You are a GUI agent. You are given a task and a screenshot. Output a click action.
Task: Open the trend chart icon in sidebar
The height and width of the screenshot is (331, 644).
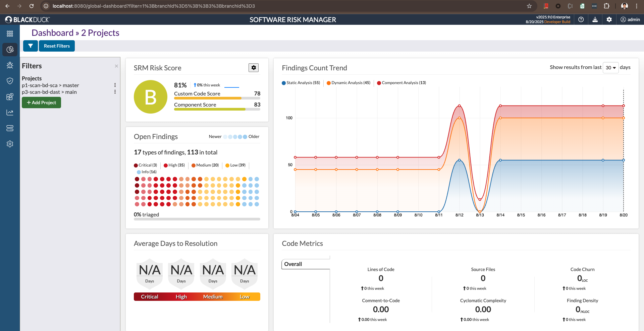coord(10,113)
